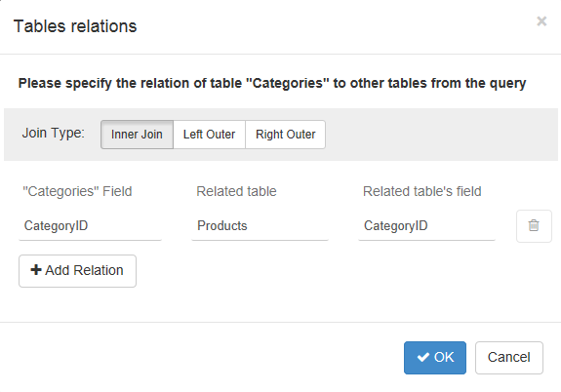Click the "Categories" Field column header

pos(77,191)
